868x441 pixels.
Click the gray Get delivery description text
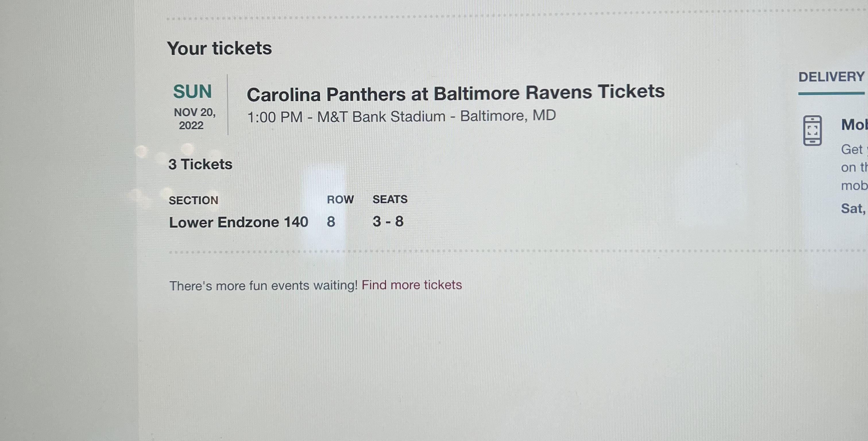tap(854, 167)
